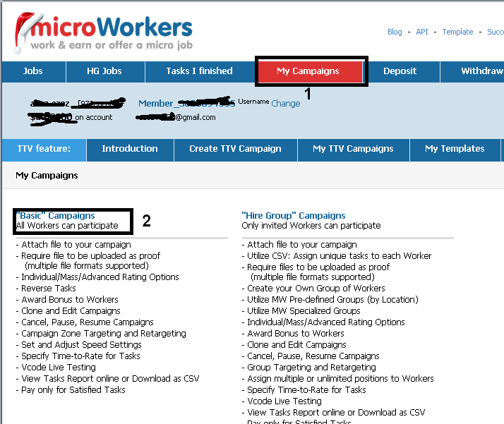Click the gmail.com email address text
Viewport: 504px width, 424px height.
point(176,118)
